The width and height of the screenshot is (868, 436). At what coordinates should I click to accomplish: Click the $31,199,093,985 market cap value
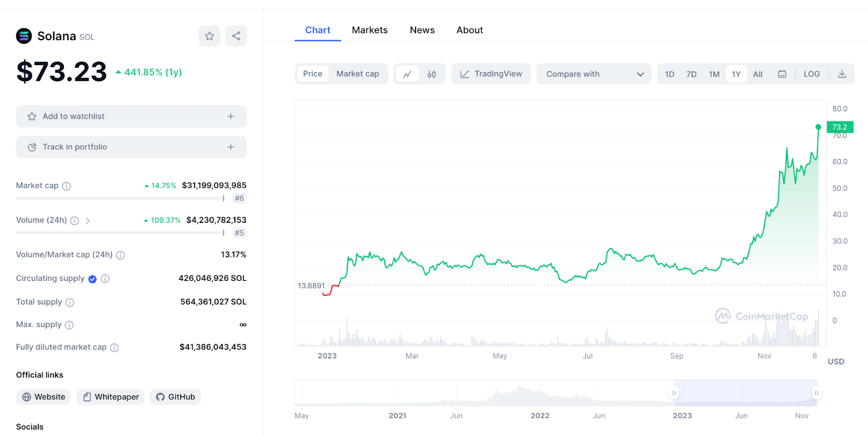tap(214, 185)
